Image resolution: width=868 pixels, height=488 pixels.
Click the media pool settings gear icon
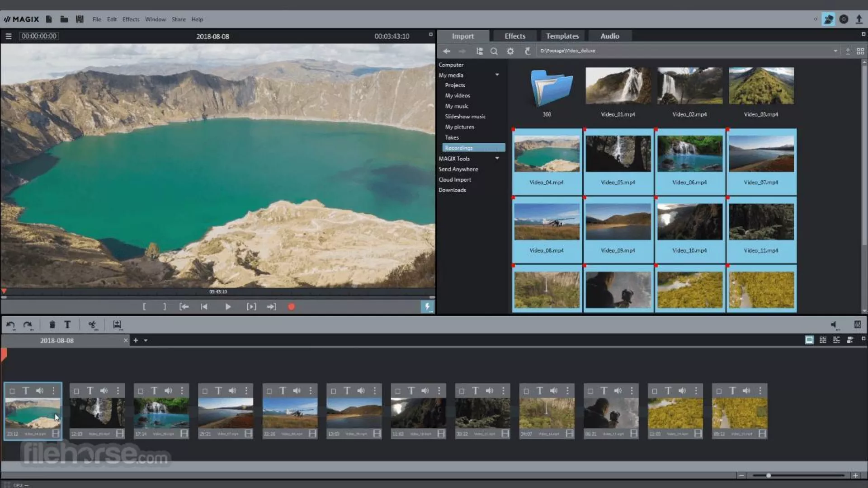pyautogui.click(x=510, y=51)
